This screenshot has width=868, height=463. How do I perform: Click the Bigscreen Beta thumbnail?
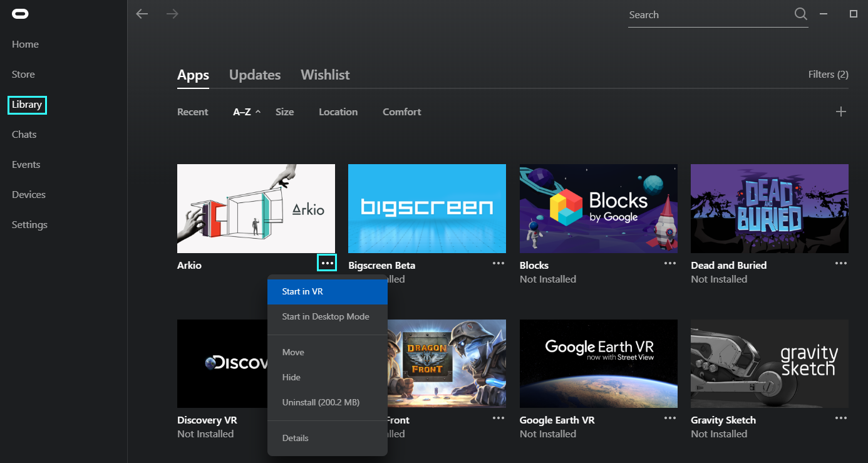[427, 209]
